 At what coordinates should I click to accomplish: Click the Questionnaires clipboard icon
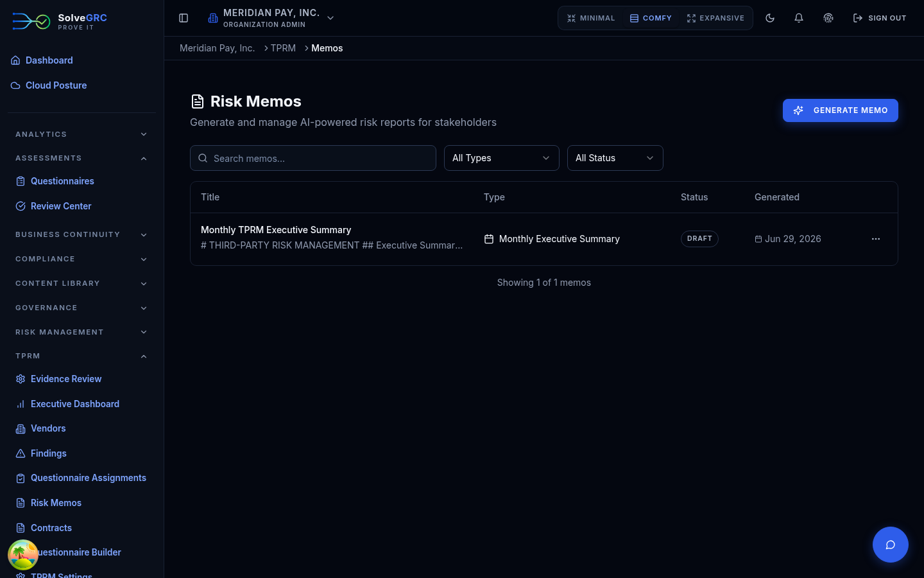point(21,181)
